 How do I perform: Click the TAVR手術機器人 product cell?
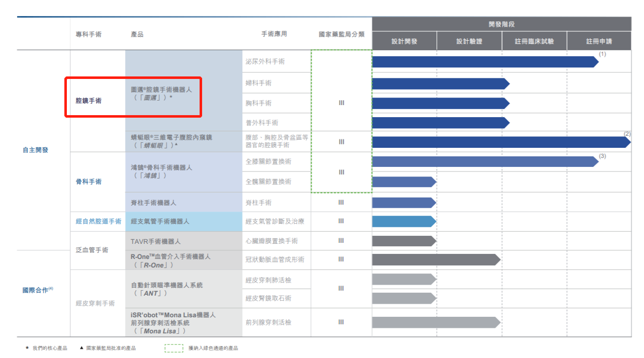(x=156, y=241)
